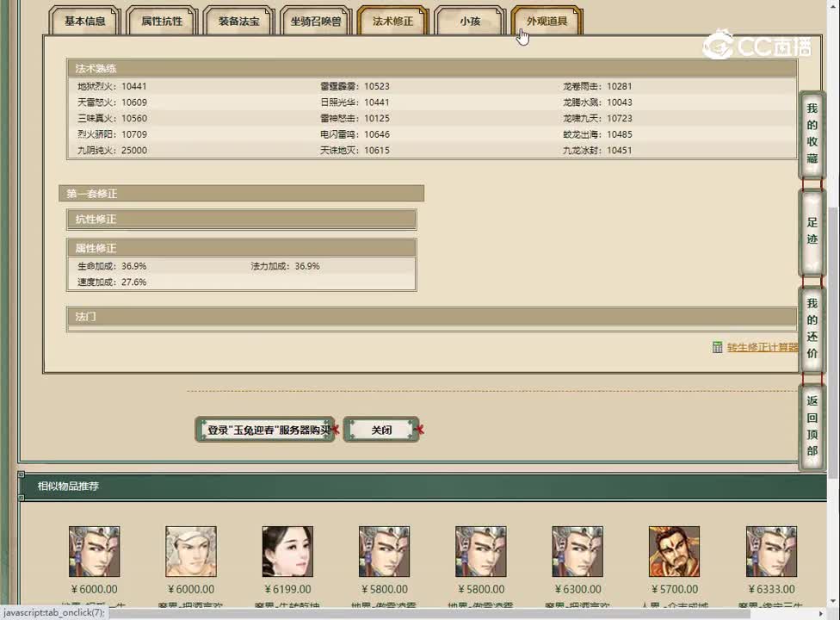Select the bearded character avatar priced ¥5700.00
The height and width of the screenshot is (620, 840).
[674, 552]
